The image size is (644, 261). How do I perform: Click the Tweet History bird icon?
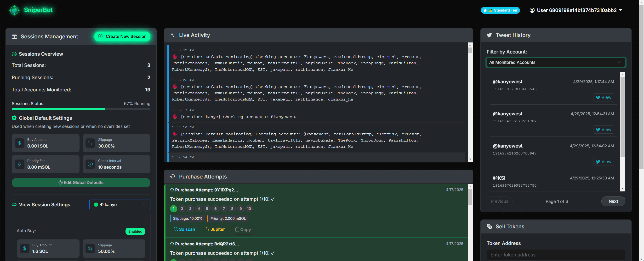coord(489,35)
